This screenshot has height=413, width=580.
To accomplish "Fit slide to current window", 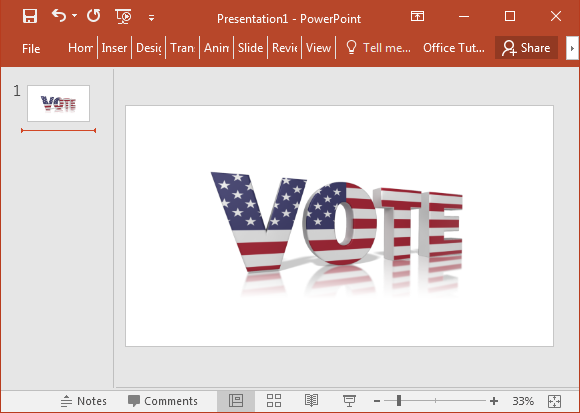I will (554, 401).
